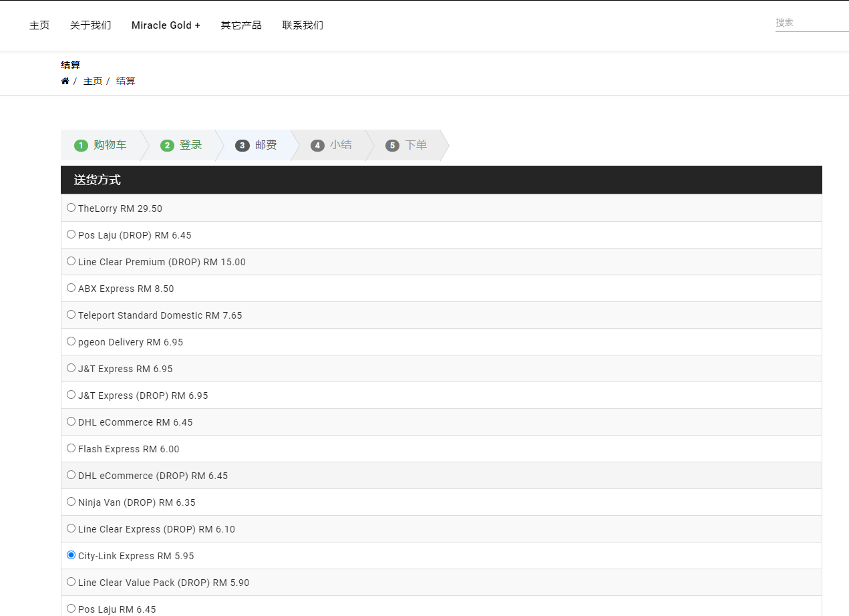Choose Pos Laju (DROP) RM 6.45 option
This screenshot has width=849, height=616.
(71, 235)
